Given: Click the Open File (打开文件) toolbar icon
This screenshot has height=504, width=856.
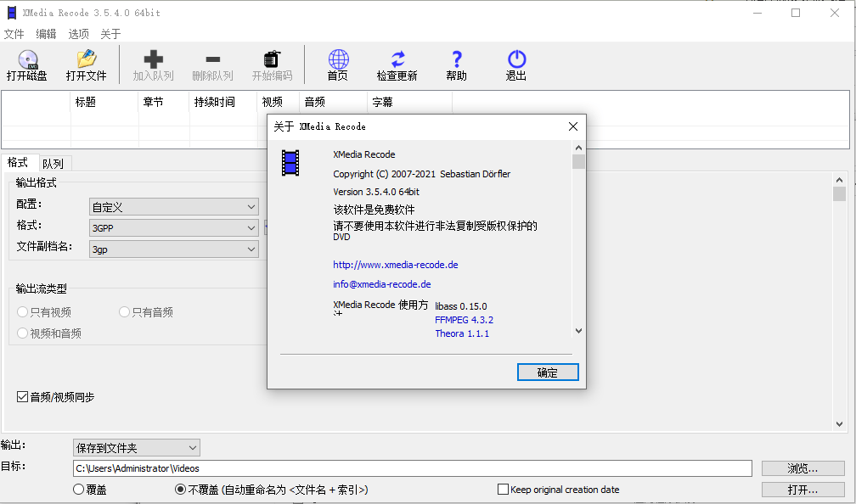Looking at the screenshot, I should click(85, 64).
